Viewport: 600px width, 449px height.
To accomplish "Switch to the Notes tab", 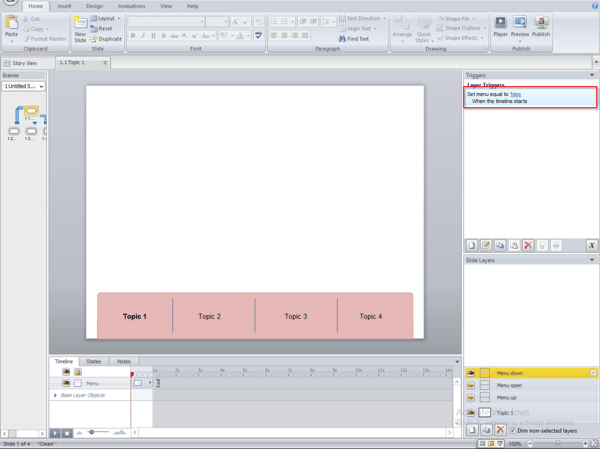I will tap(124, 361).
